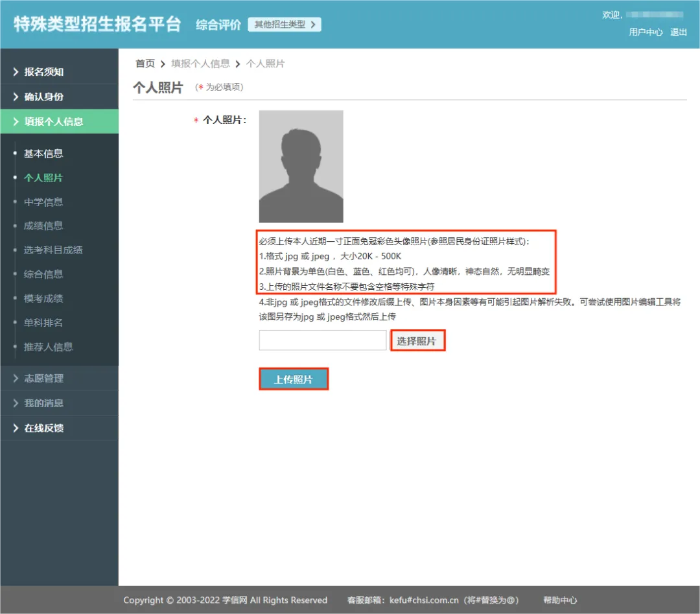Open the 其他招生类型 dropdown
Screen dimensions: 700x614
[x=284, y=25]
